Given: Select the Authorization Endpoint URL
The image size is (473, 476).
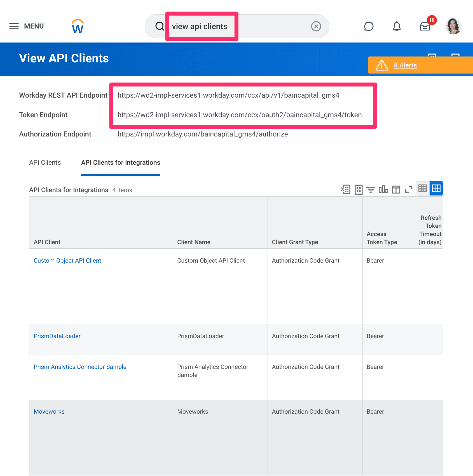Looking at the screenshot, I should click(x=203, y=134).
